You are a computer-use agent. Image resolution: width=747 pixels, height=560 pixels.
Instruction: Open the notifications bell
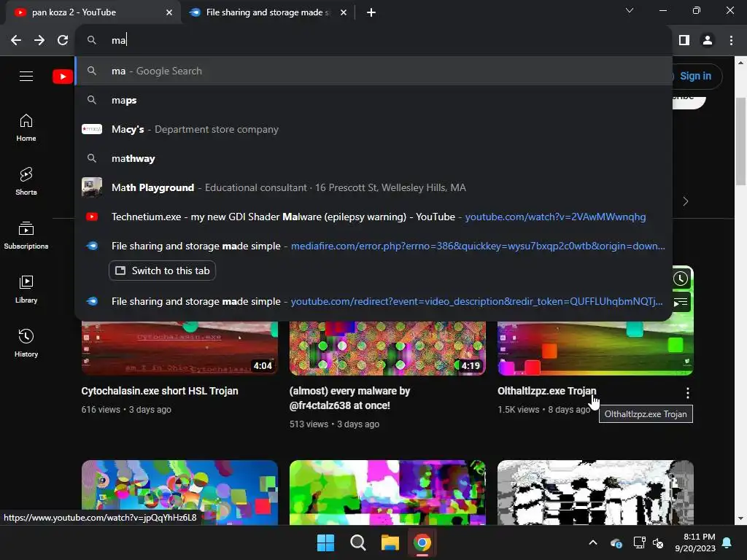click(727, 542)
